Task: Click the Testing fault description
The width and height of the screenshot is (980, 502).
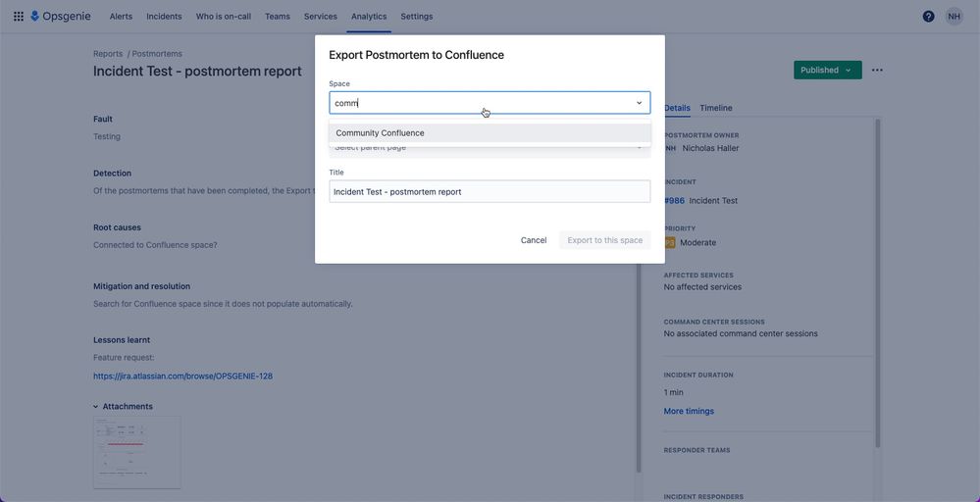Action: pos(107,136)
